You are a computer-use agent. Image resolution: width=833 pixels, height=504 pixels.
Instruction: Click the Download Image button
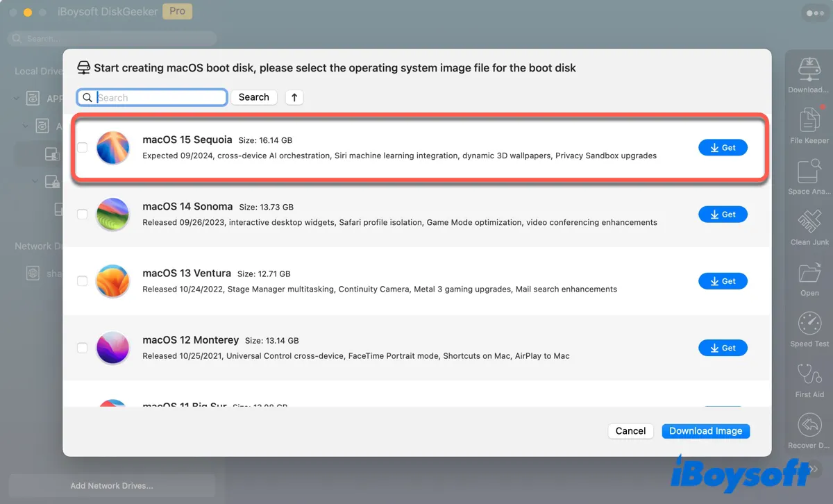click(x=705, y=430)
